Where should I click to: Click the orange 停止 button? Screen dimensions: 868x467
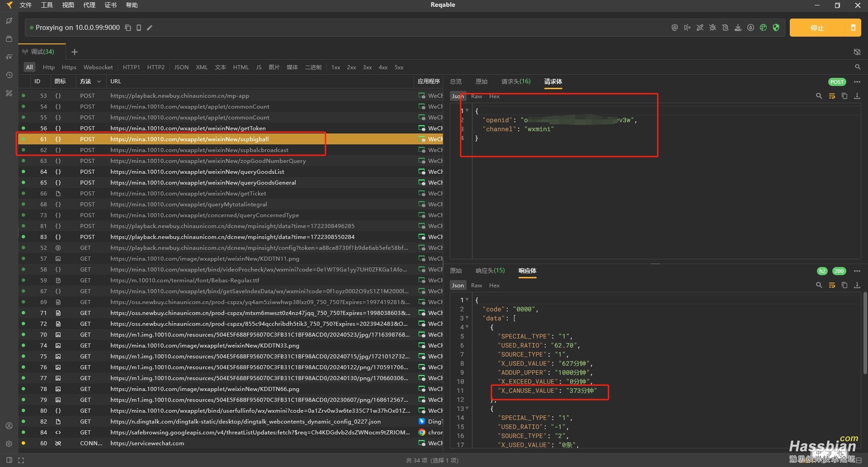click(x=817, y=28)
